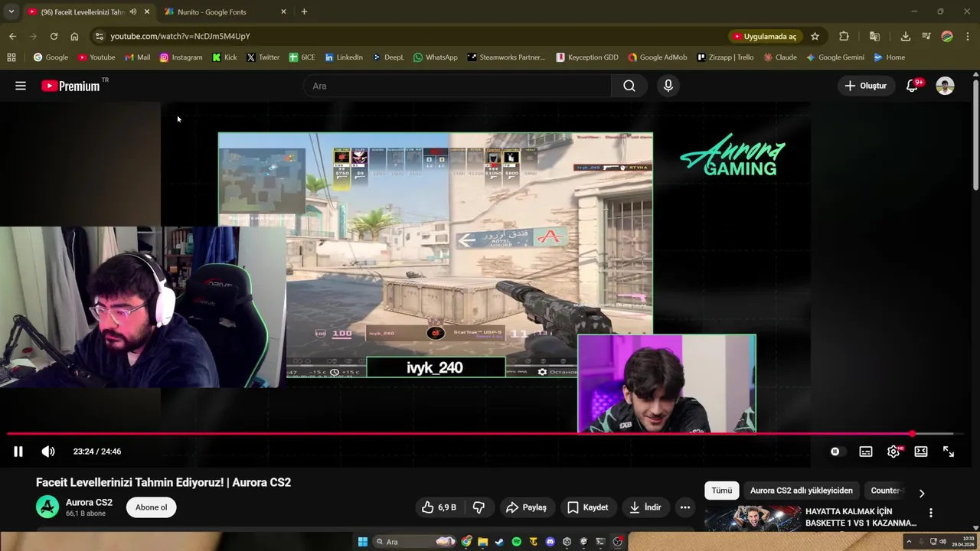The height and width of the screenshot is (551, 980).
Task: Open the translate extension icon
Action: point(874,36)
